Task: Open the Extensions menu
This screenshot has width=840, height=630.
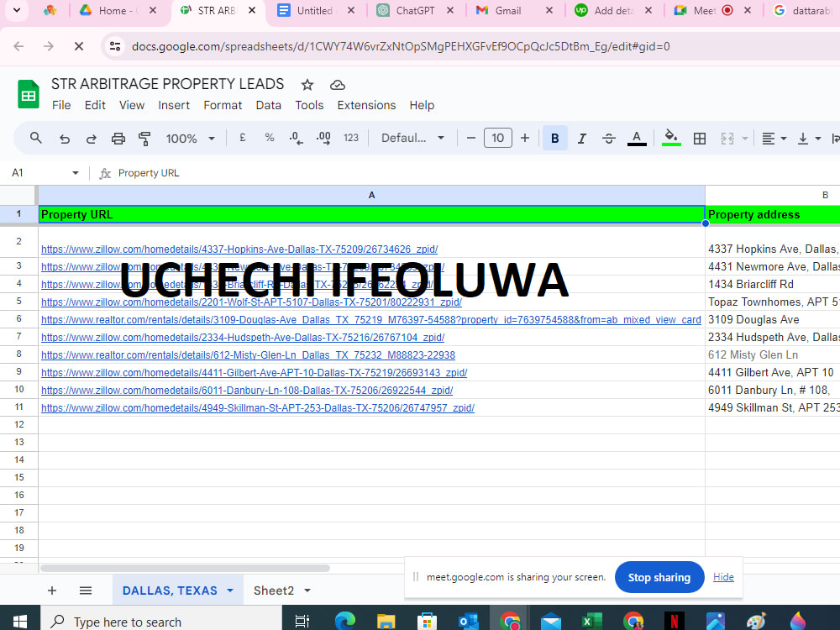Action: [x=366, y=105]
